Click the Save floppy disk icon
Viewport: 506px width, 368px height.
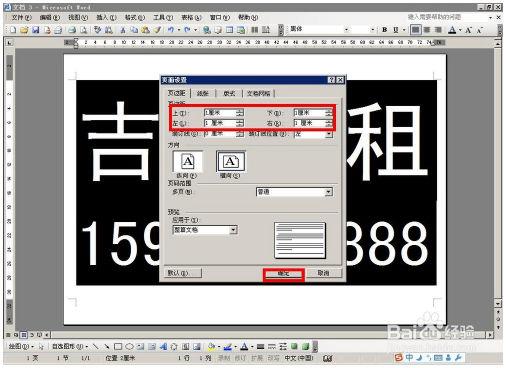(x=36, y=30)
